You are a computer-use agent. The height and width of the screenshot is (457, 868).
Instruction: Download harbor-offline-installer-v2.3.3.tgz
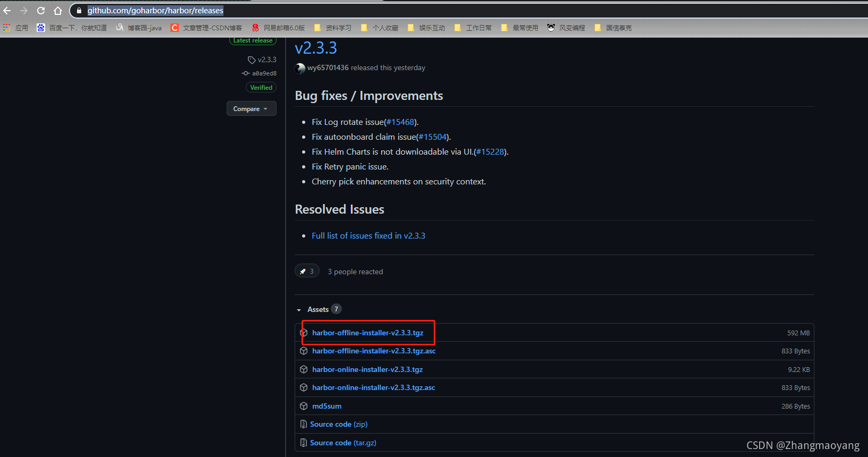pos(368,333)
